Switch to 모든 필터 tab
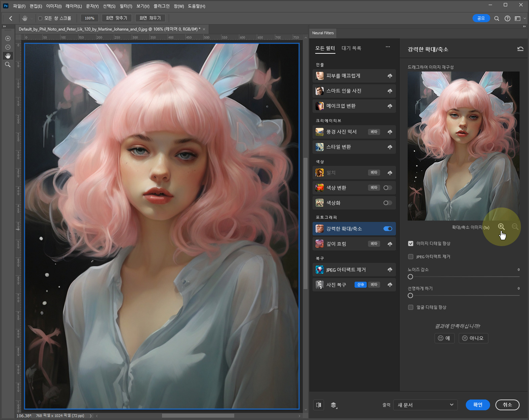Image resolution: width=529 pixels, height=420 pixels. coord(325,48)
